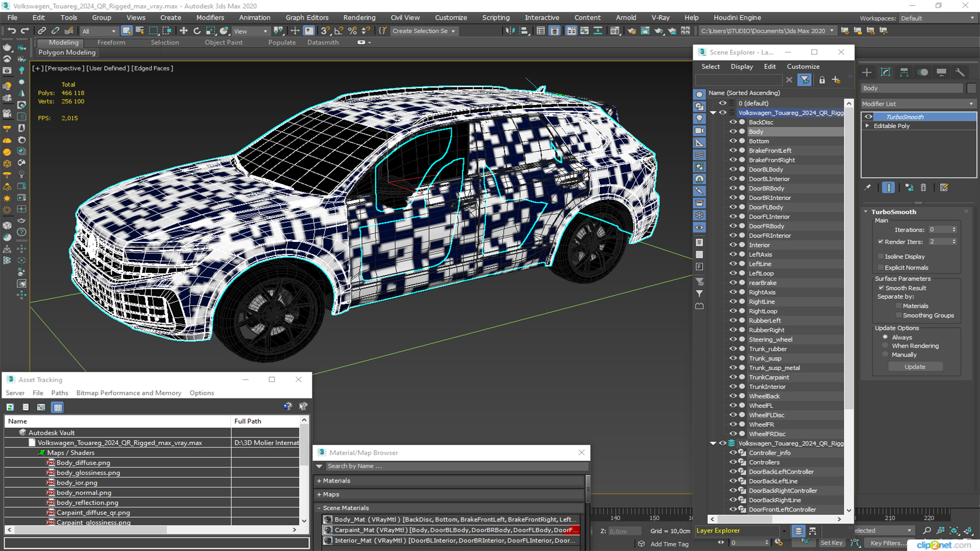Click the Polygon Modeling panel button
Viewport: 980px width, 551px height.
click(67, 53)
